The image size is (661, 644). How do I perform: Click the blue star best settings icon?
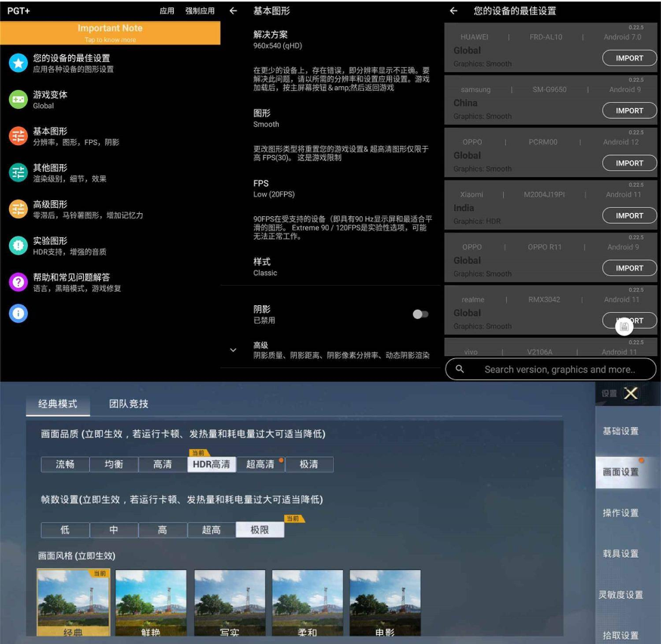pos(18,63)
